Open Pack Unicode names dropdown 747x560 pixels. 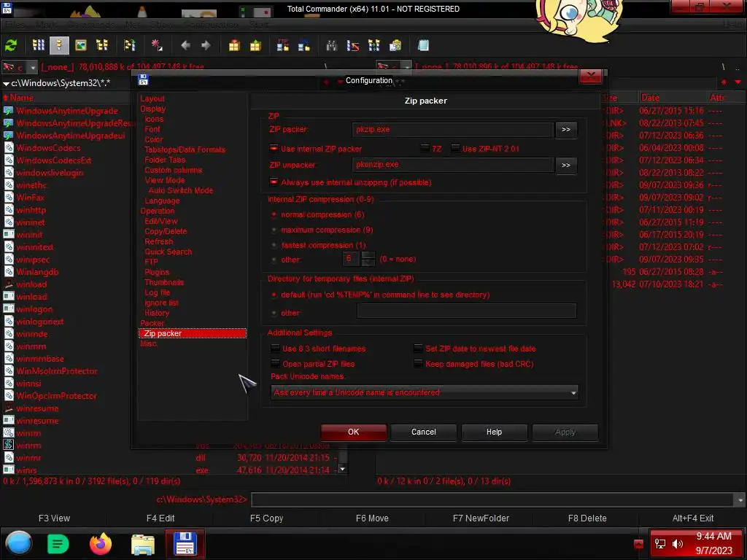coord(424,392)
